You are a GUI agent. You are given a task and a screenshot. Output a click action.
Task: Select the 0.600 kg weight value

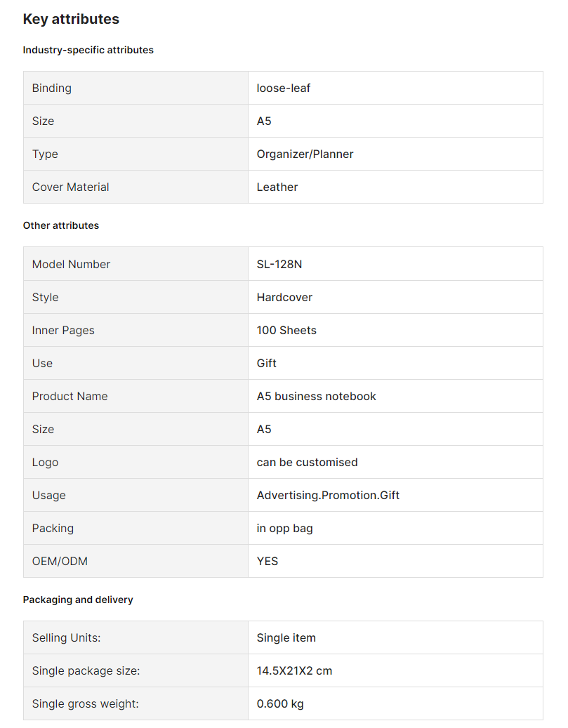click(280, 704)
